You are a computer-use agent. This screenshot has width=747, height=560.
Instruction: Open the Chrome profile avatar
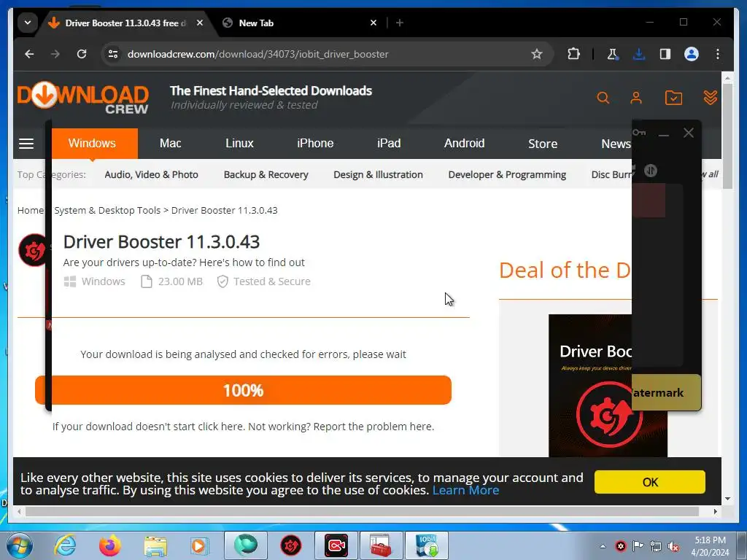(x=692, y=54)
